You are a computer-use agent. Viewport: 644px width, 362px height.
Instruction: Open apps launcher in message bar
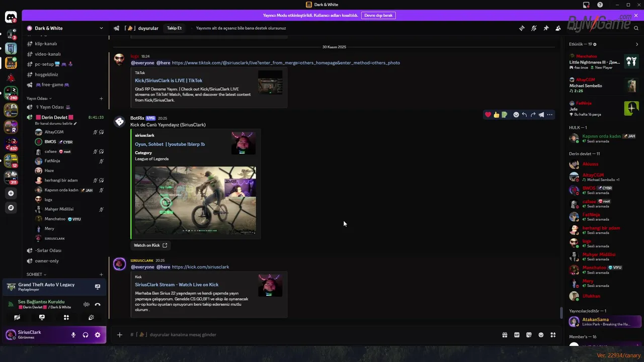click(x=553, y=335)
